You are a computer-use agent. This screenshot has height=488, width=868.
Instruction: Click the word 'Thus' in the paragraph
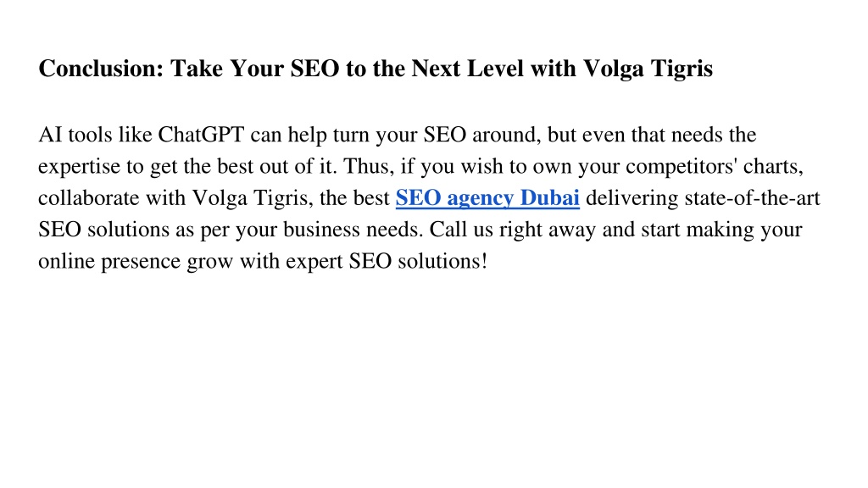pos(365,167)
